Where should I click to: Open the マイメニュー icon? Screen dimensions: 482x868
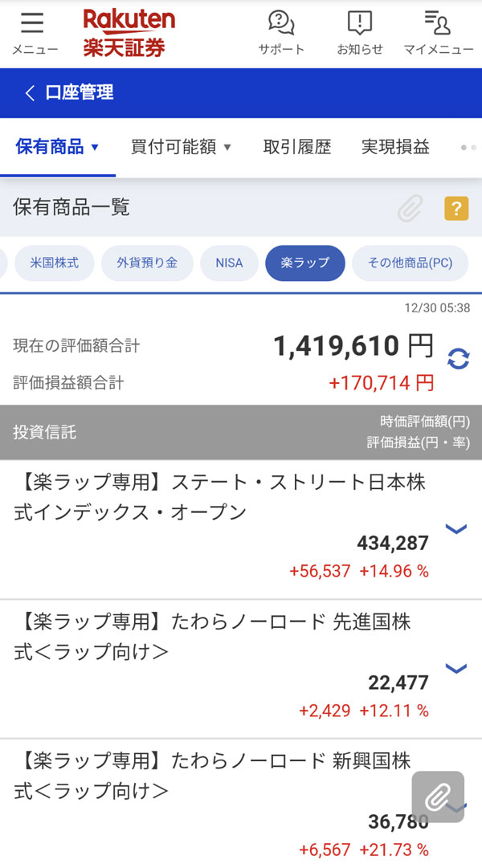pyautogui.click(x=438, y=32)
